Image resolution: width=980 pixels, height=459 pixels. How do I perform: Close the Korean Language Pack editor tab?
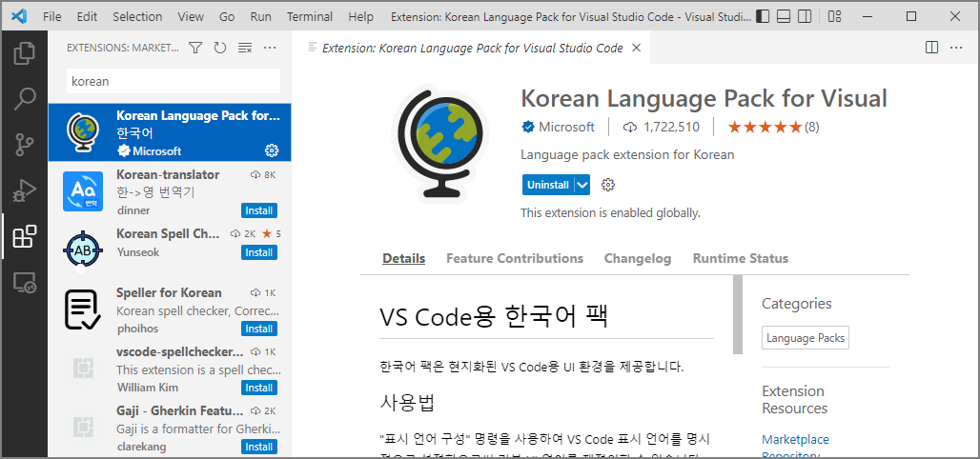(636, 48)
